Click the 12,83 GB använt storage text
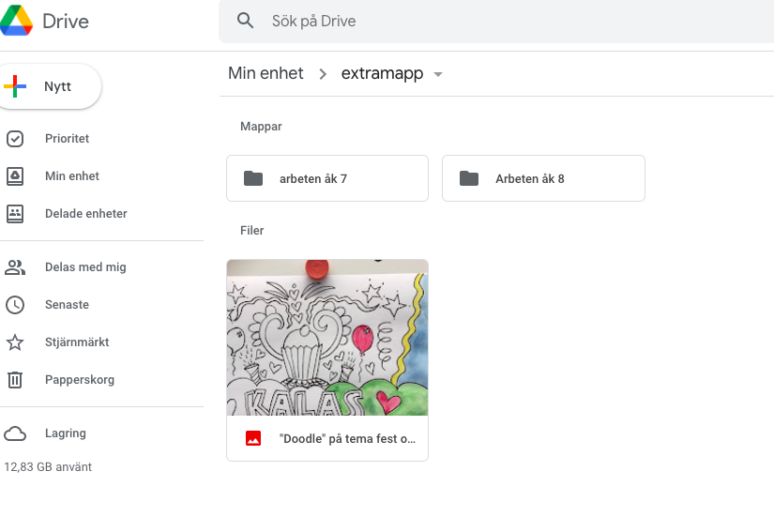This screenshot has height=532, width=774. pos(48,466)
